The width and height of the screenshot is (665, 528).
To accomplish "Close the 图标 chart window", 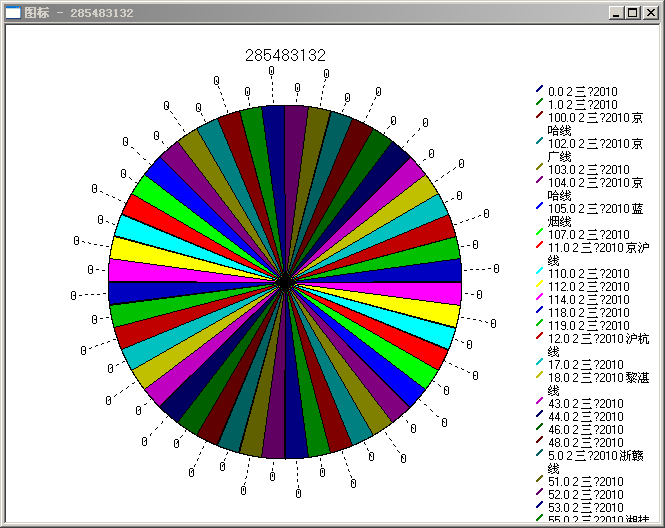I will [649, 13].
